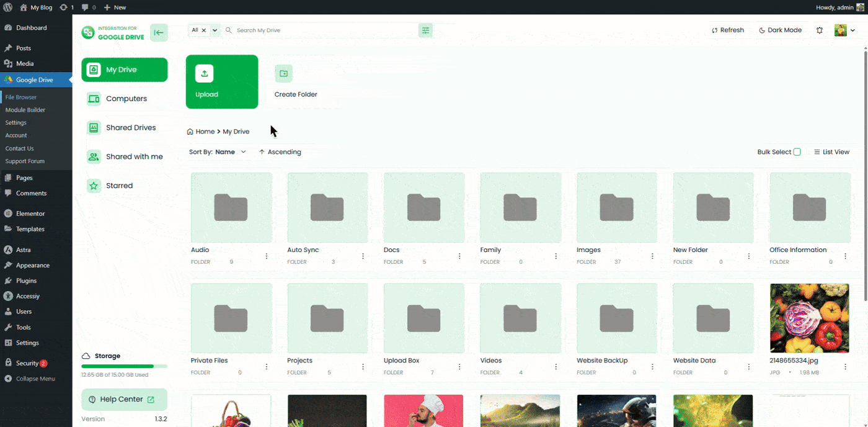Open the Help Center link
This screenshot has height=427, width=868.
pos(124,399)
